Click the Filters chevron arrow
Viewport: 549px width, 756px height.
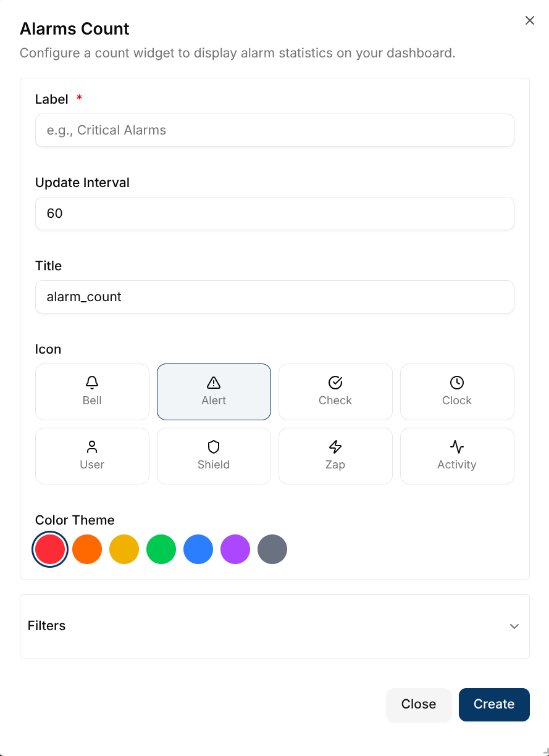point(514,626)
